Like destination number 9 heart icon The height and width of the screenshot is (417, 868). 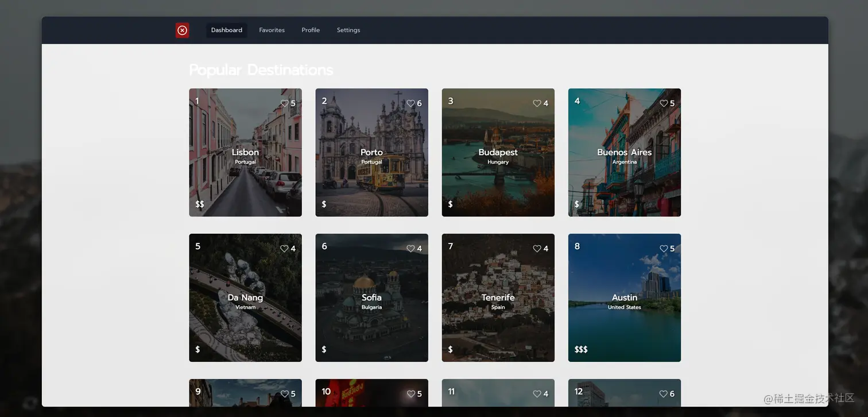[284, 394]
